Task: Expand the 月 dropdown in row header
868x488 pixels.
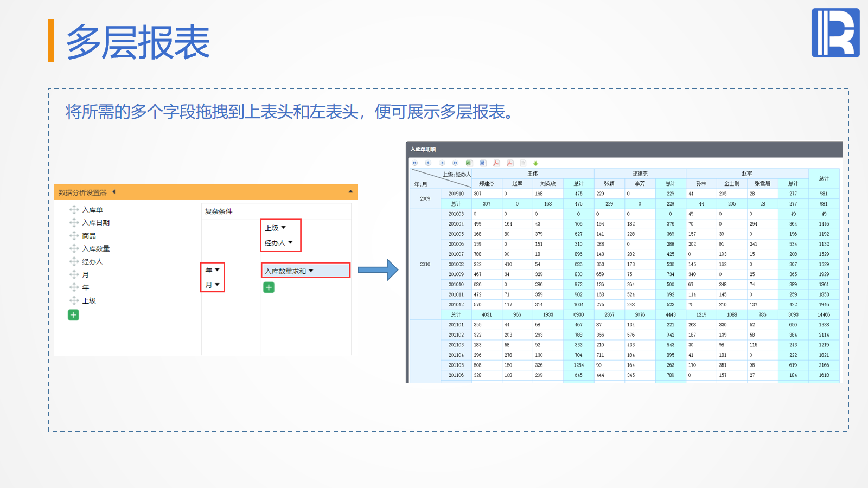Action: 217,285
